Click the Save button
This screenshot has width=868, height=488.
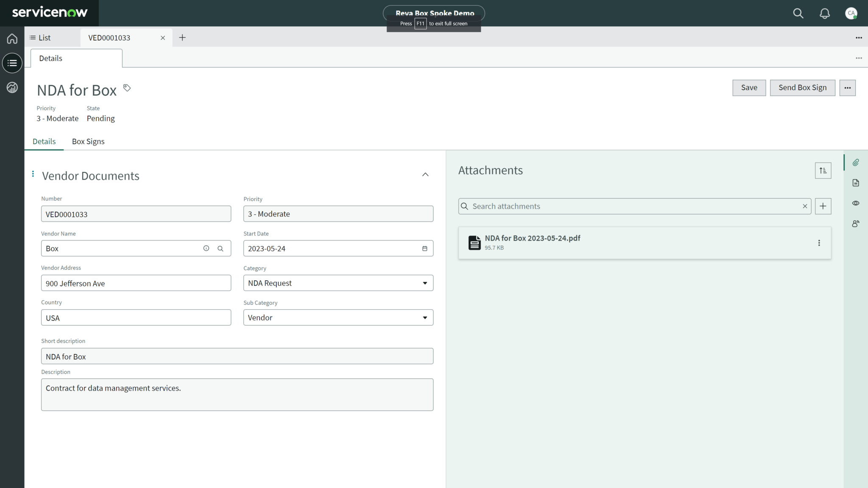tap(749, 88)
